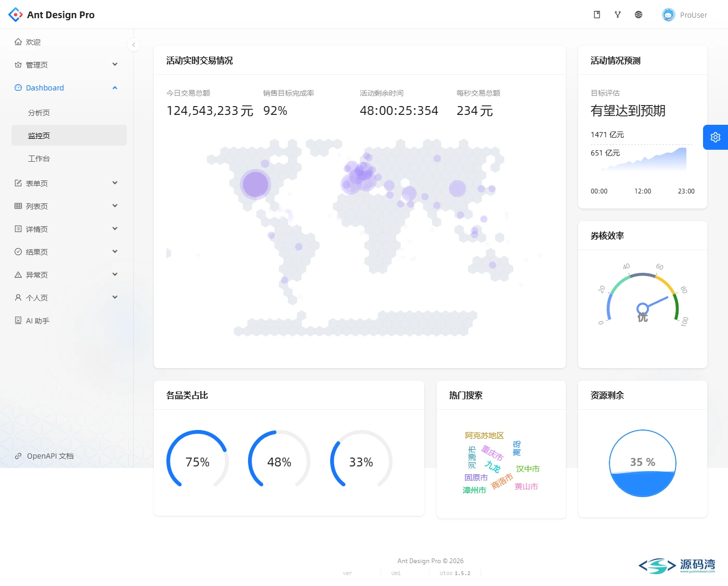Viewport: 728px width, 586px height.
Task: Collapse the Dashboard submenu chevron
Action: [x=115, y=88]
